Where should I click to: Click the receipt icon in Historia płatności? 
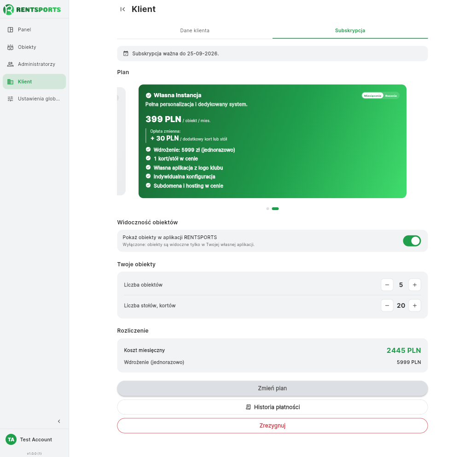(248, 407)
